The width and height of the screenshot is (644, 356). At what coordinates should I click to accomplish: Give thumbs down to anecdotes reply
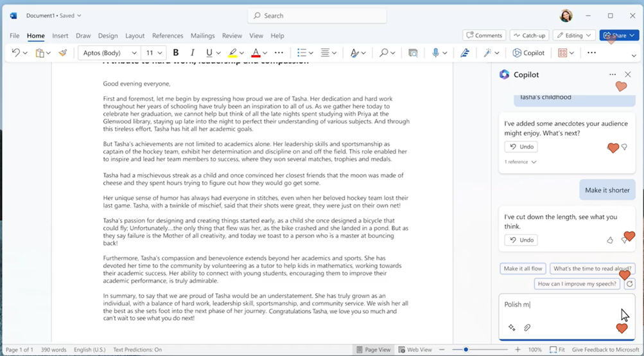624,147
